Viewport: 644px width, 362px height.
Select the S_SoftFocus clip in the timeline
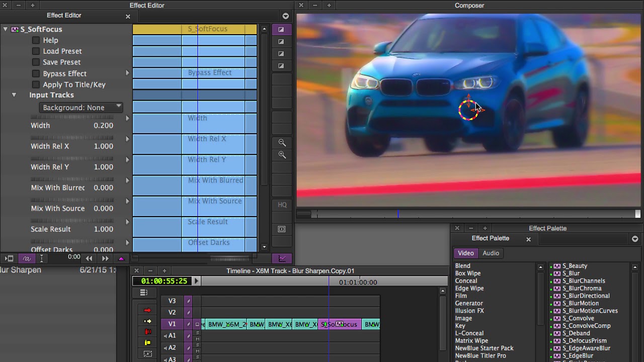click(x=340, y=324)
